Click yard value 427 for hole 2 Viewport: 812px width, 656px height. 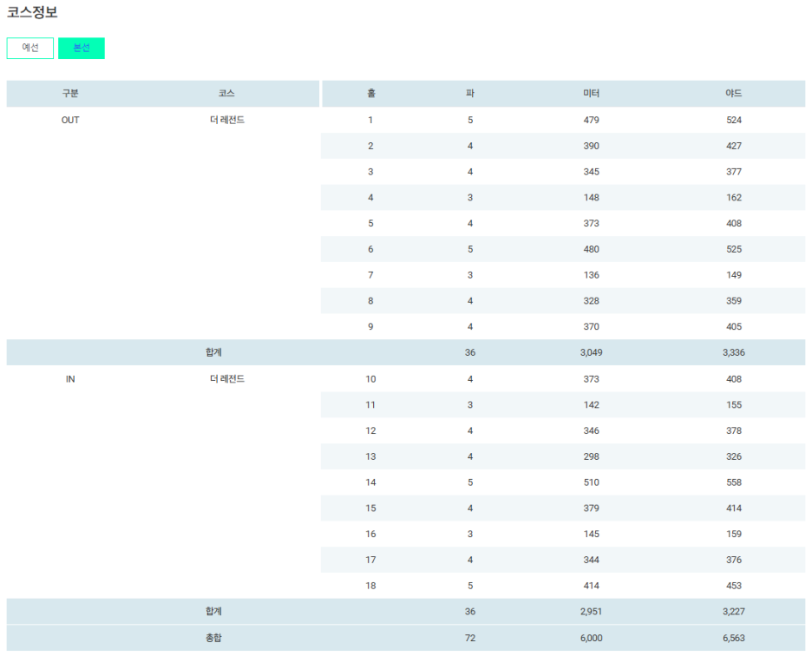coord(734,146)
